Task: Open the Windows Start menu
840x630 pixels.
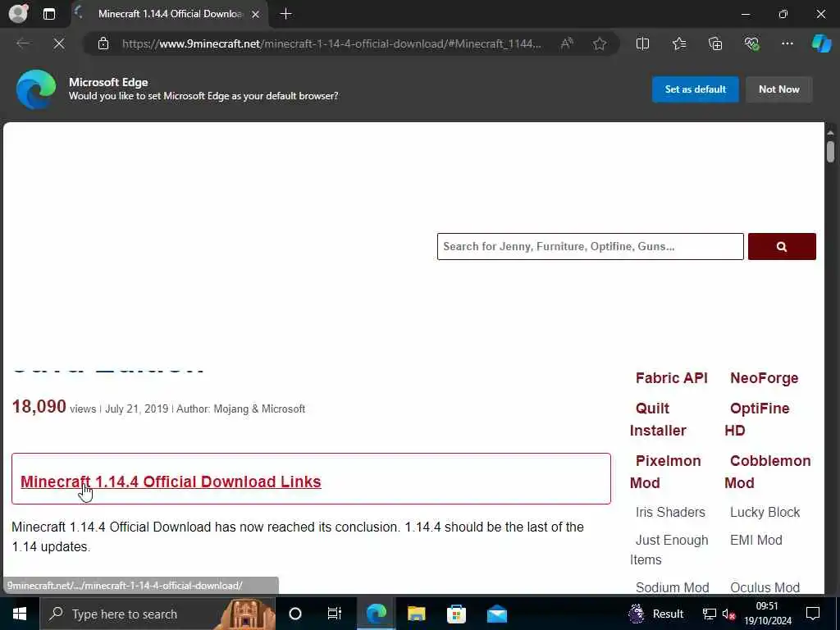Action: [x=20, y=614]
